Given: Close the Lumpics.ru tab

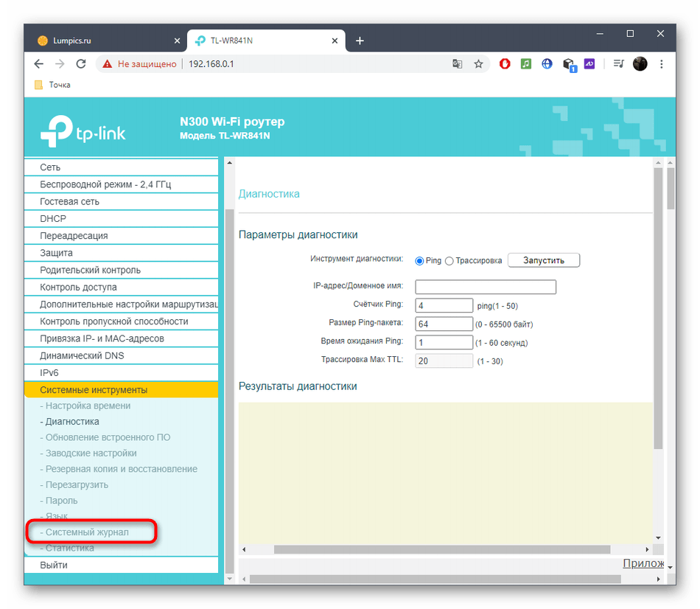Looking at the screenshot, I should pos(177,41).
